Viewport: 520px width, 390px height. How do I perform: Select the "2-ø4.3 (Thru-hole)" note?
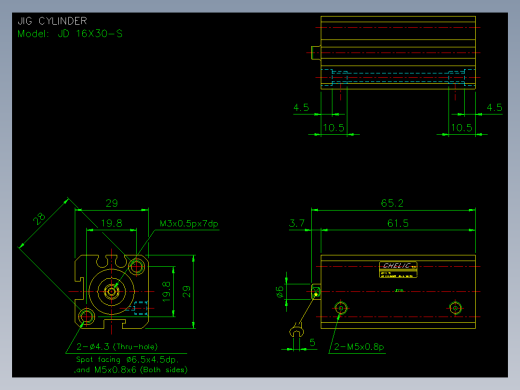[117, 347]
